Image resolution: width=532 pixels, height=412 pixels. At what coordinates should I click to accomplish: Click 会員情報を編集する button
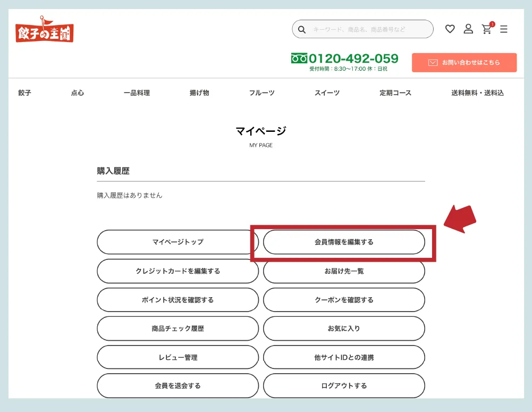[344, 242]
